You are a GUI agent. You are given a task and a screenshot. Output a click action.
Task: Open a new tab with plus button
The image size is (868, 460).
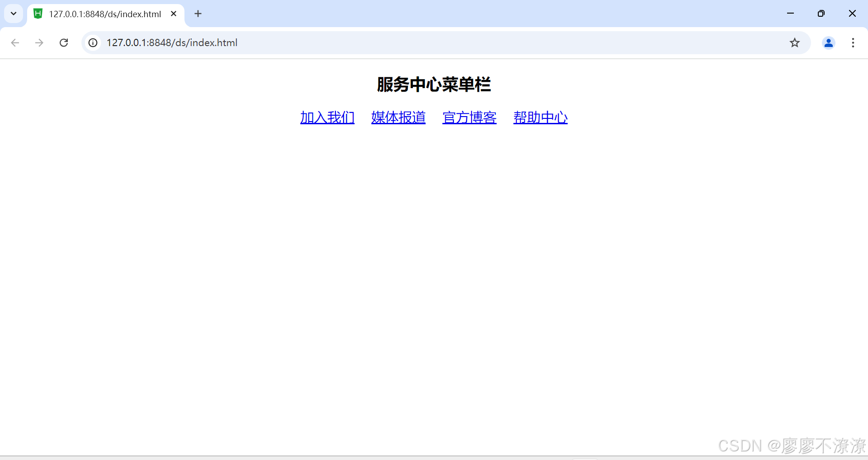point(198,14)
